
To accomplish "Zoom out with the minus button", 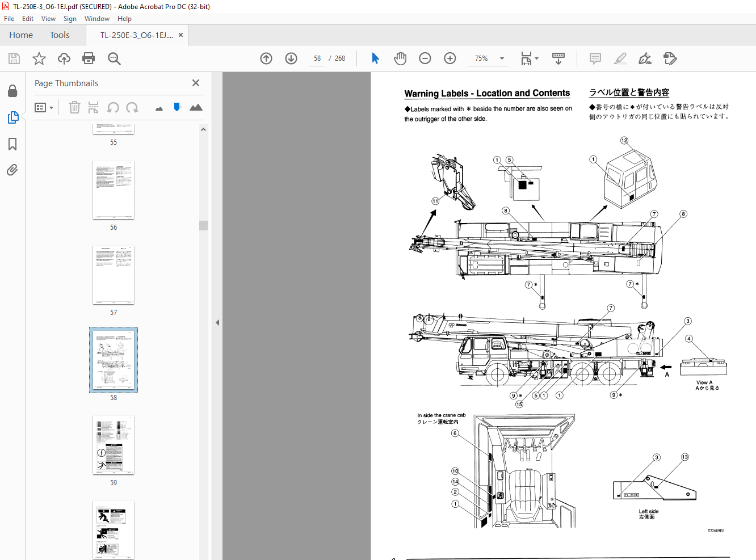I will click(425, 58).
